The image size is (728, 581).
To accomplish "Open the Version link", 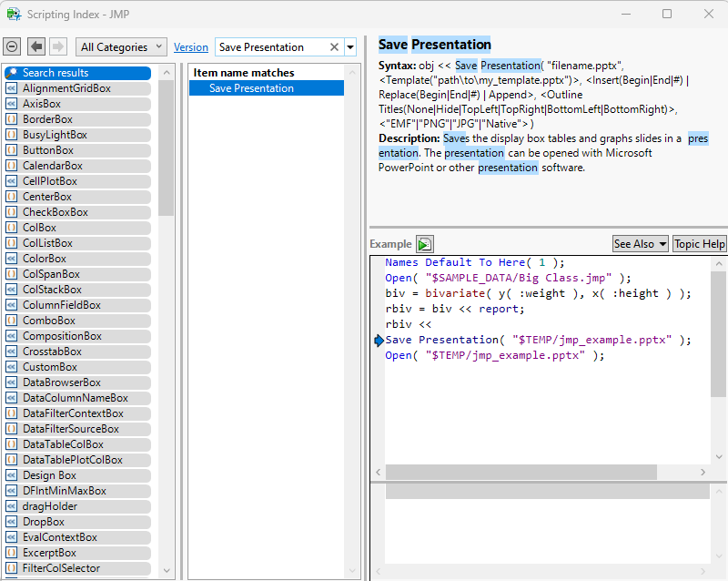I will point(191,46).
